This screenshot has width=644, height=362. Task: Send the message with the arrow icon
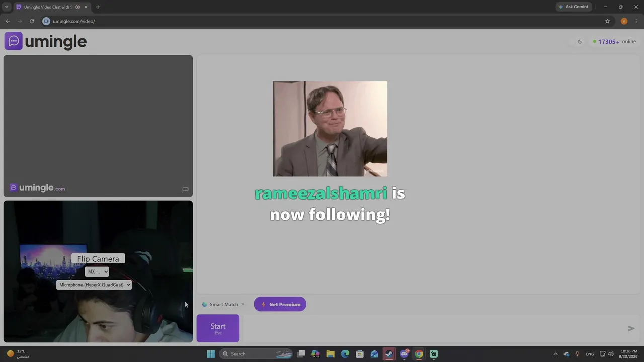(631, 328)
